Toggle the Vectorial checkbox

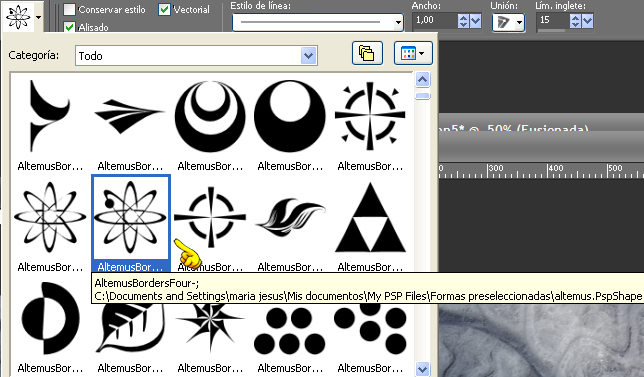coord(164,9)
